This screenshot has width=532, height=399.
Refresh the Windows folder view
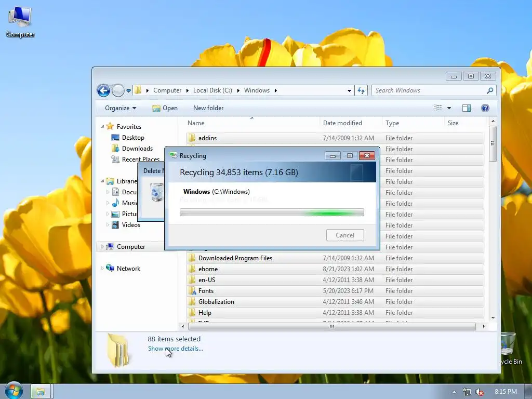(361, 90)
